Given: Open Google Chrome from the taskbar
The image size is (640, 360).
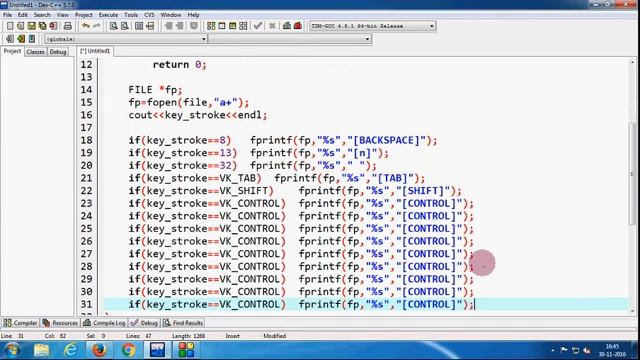Looking at the screenshot, I should point(128,350).
